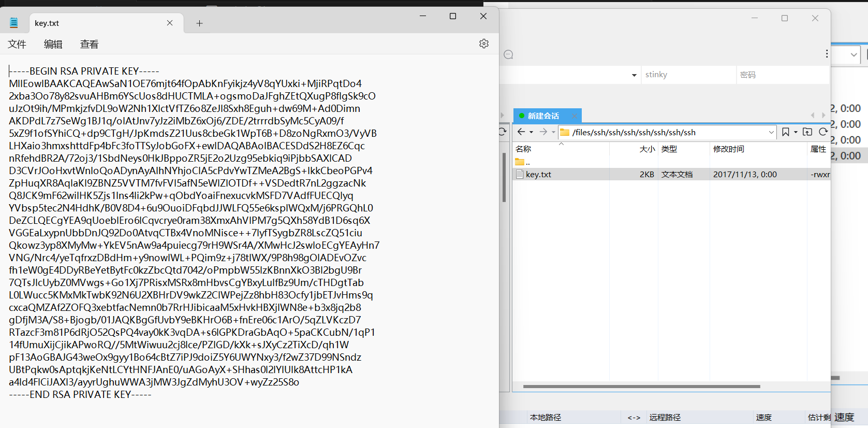
Task: Click the horizontal scrollbar of remote file list
Action: tap(642, 387)
